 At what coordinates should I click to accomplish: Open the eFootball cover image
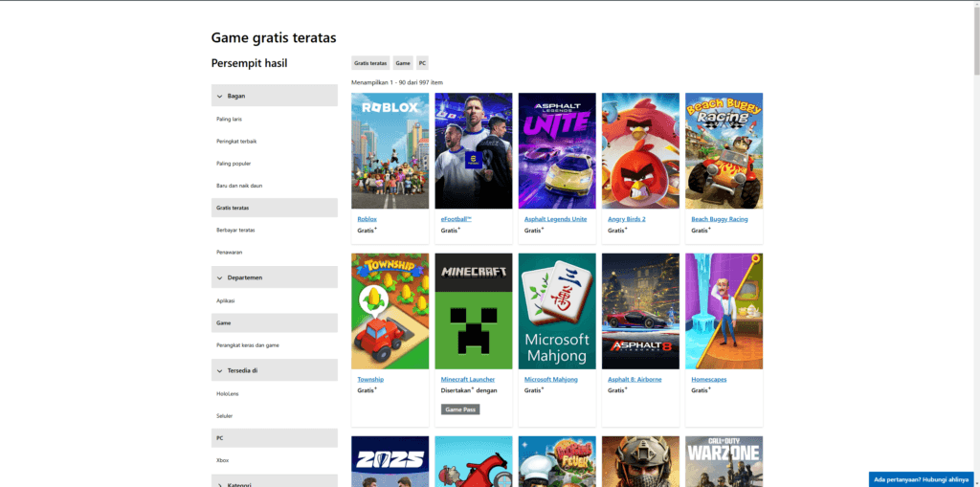click(474, 150)
